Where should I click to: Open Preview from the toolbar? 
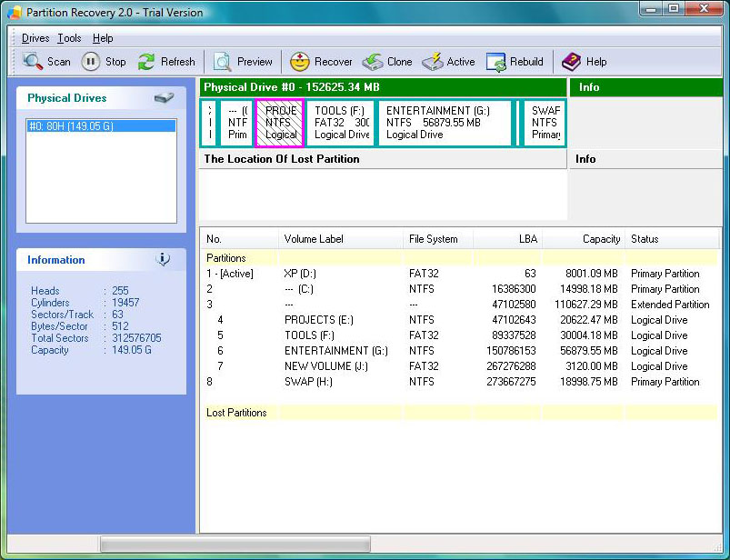tap(223, 62)
